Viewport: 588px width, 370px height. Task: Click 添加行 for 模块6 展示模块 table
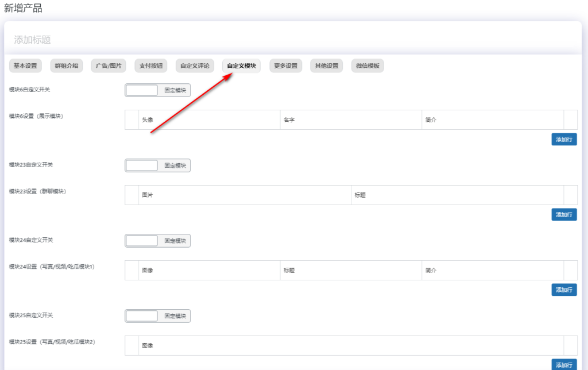564,139
